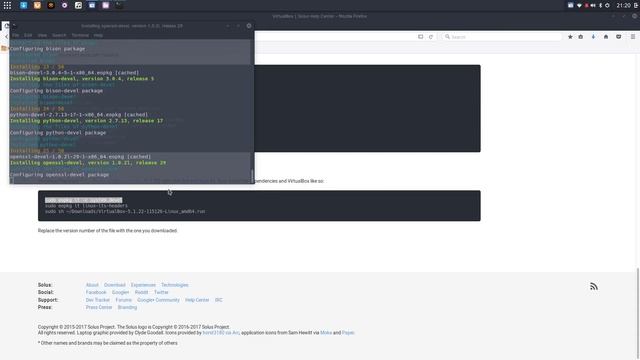
Task: Click the highlighted first command in the code block
Action: click(x=84, y=200)
